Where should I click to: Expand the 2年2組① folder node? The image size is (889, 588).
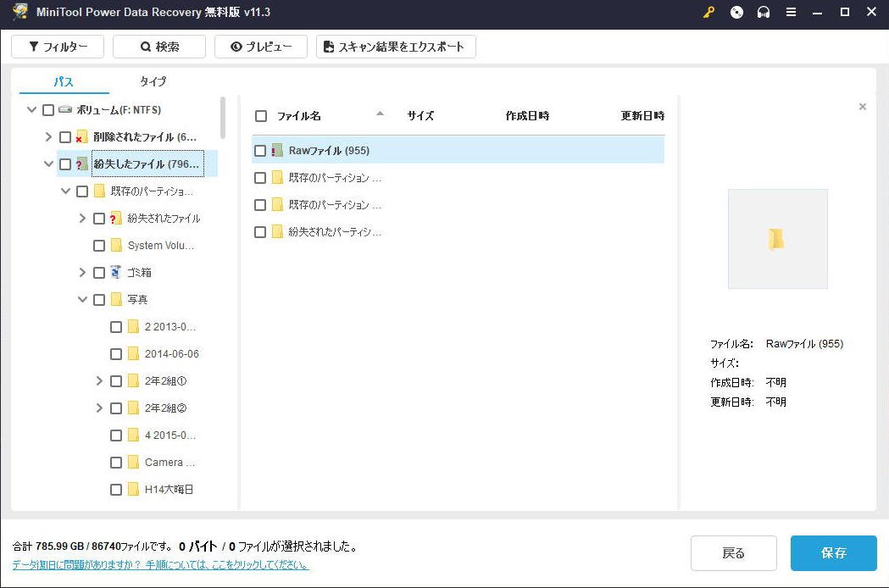(99, 380)
